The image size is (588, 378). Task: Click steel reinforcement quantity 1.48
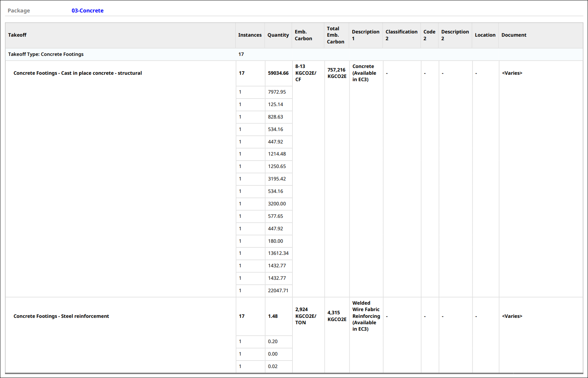273,316
